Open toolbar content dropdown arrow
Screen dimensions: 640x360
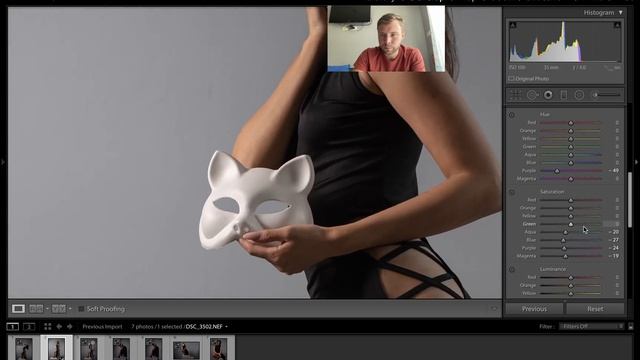click(494, 309)
